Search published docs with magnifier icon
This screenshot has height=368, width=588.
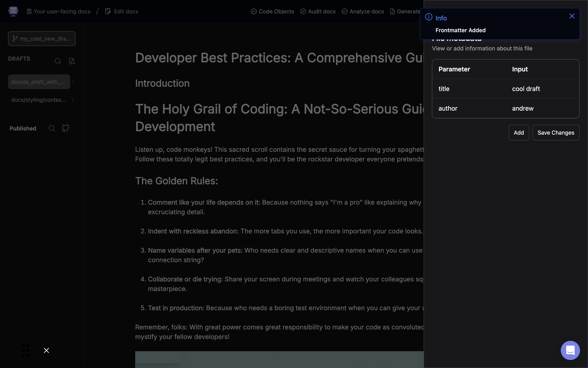click(52, 128)
